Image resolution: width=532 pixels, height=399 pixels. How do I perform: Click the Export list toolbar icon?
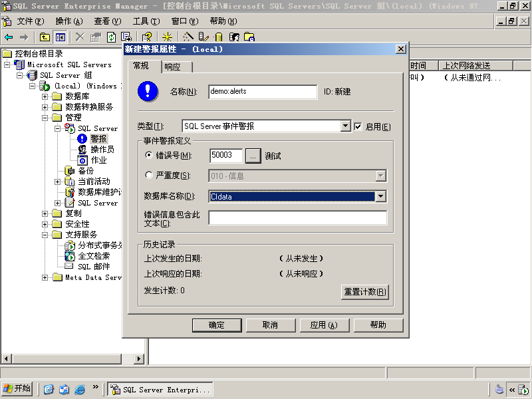126,37
